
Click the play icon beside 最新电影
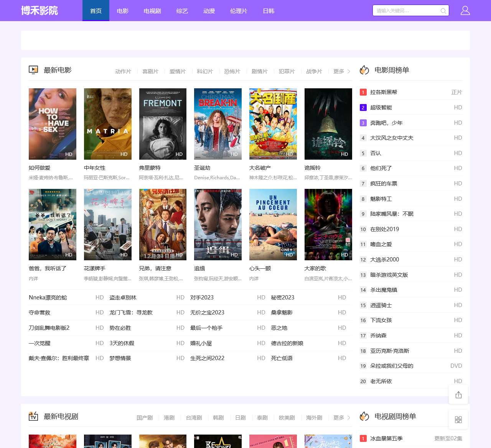pyautogui.click(x=33, y=70)
